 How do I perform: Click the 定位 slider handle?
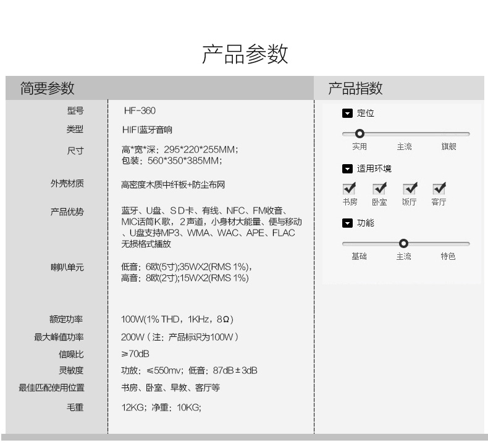click(360, 133)
